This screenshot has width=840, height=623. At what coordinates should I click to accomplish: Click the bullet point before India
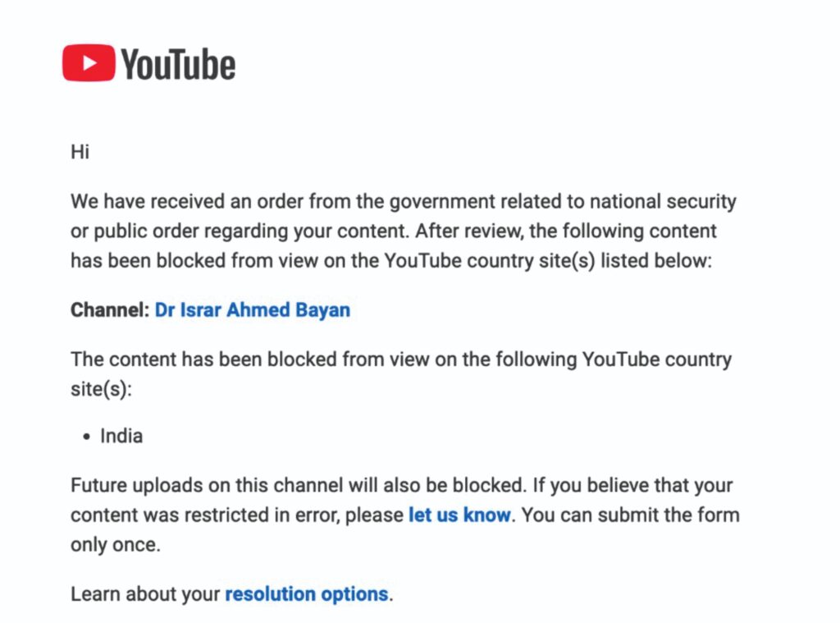[x=87, y=437]
